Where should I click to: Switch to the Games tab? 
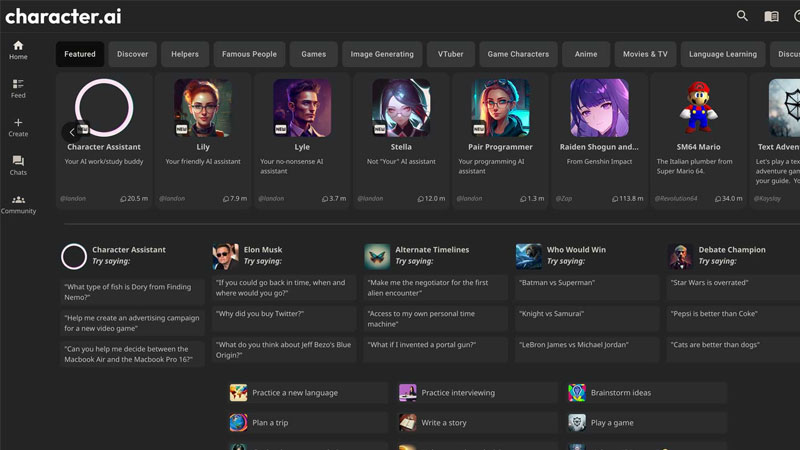click(x=313, y=54)
